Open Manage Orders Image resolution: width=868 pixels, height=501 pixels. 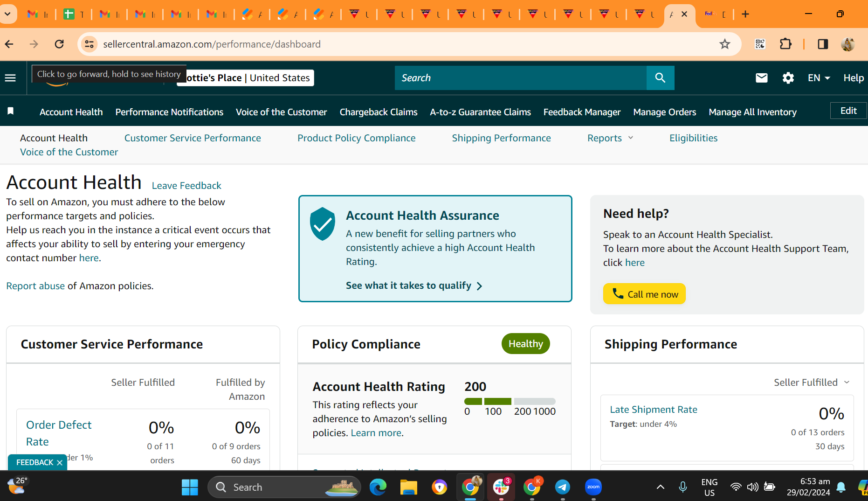(x=665, y=112)
